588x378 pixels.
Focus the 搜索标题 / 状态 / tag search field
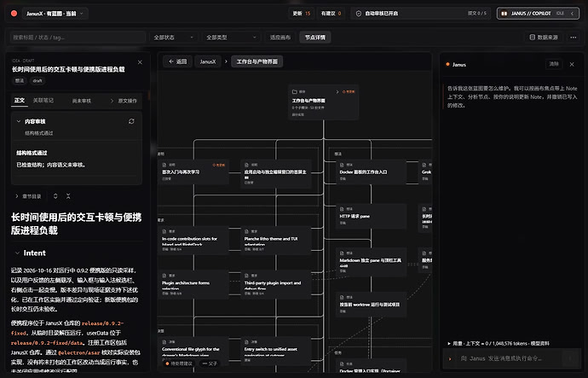[x=78, y=38]
